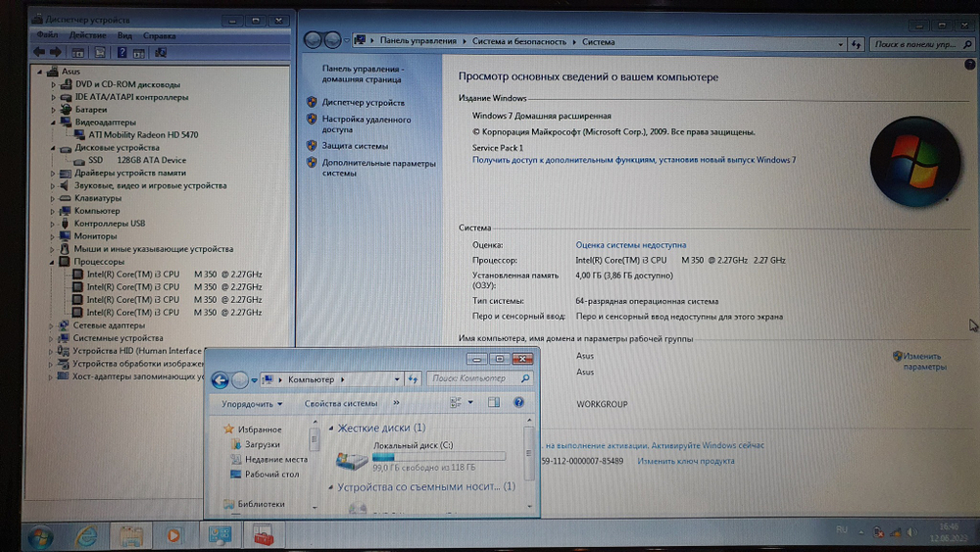
Task: Open the Вид menu in Device Manager
Action: 124,35
